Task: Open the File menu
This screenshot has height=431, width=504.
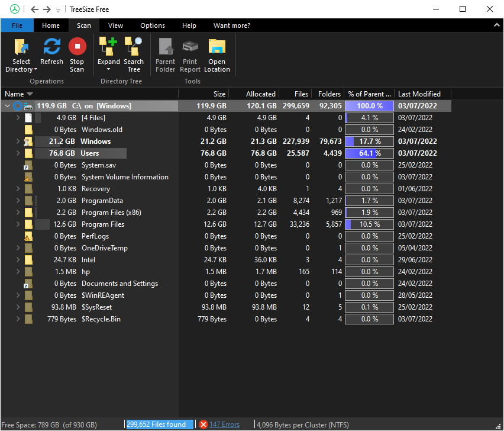Action: pos(17,25)
